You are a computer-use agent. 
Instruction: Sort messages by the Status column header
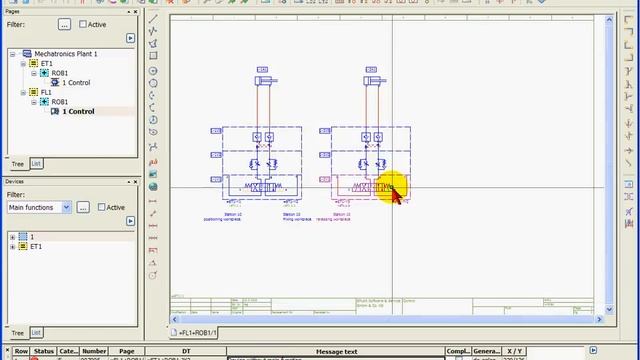tap(44, 351)
